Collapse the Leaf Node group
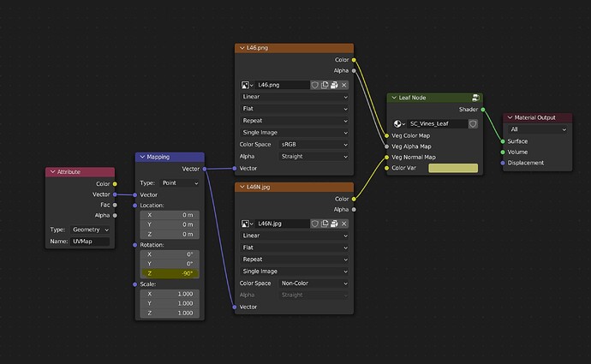 (x=394, y=98)
